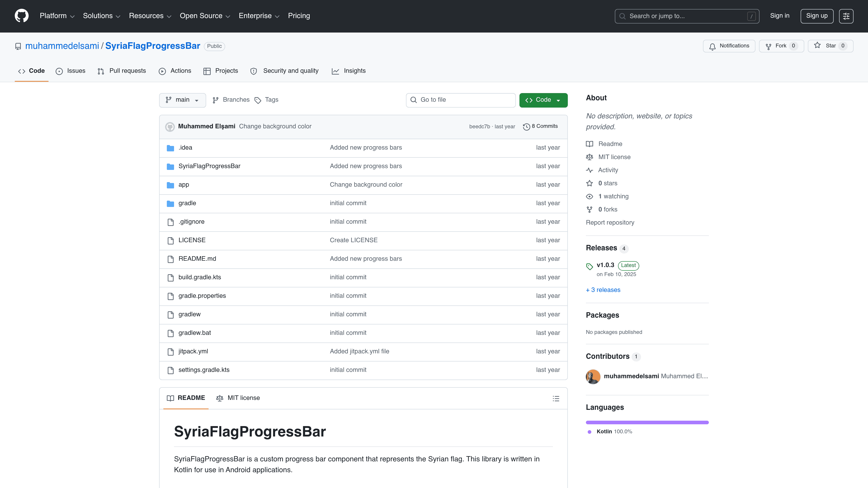Open the README outline icon
This screenshot has height=488, width=868.
(556, 398)
